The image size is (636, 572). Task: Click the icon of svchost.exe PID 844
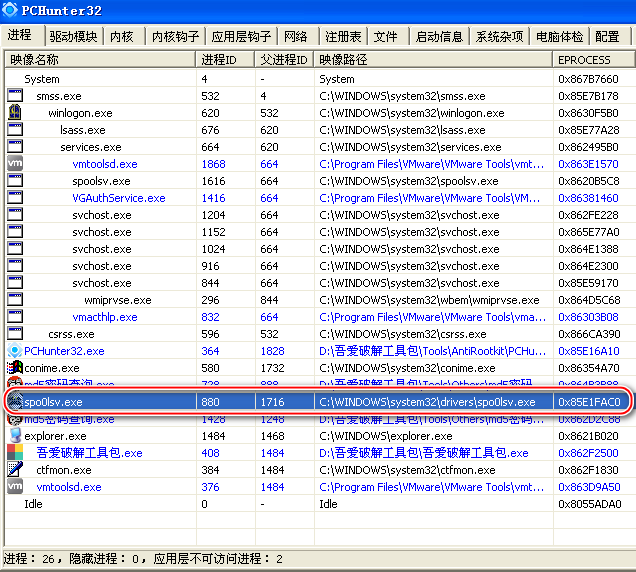[x=15, y=283]
